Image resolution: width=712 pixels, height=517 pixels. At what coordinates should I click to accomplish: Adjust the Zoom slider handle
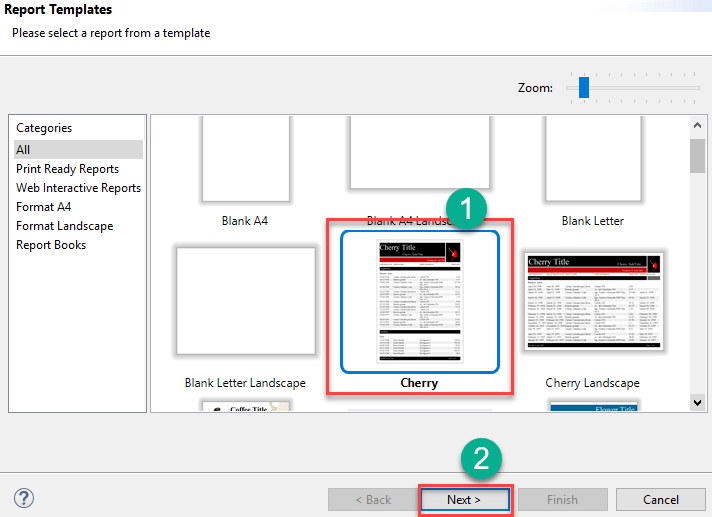click(x=583, y=88)
